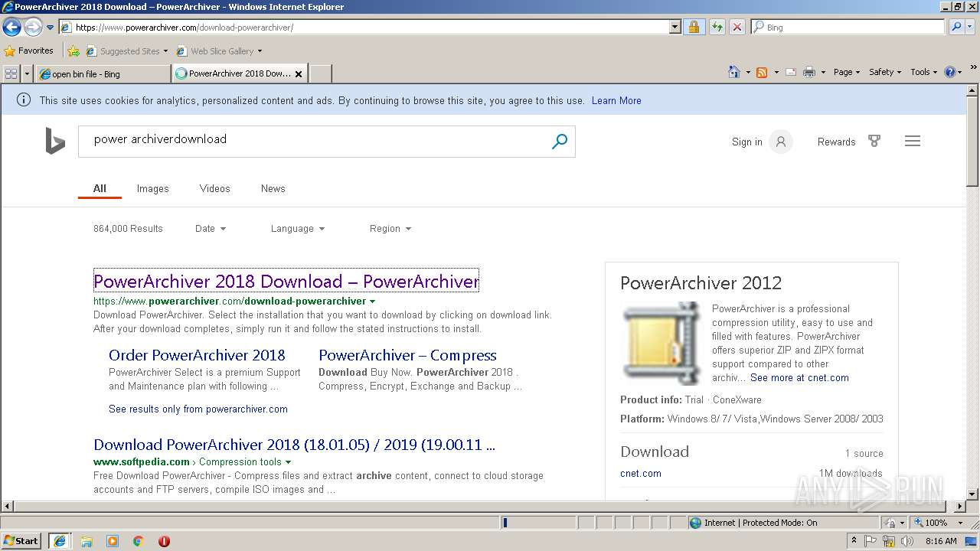Click the address bar URL field
This screenshot has width=980, height=551.
point(364,28)
